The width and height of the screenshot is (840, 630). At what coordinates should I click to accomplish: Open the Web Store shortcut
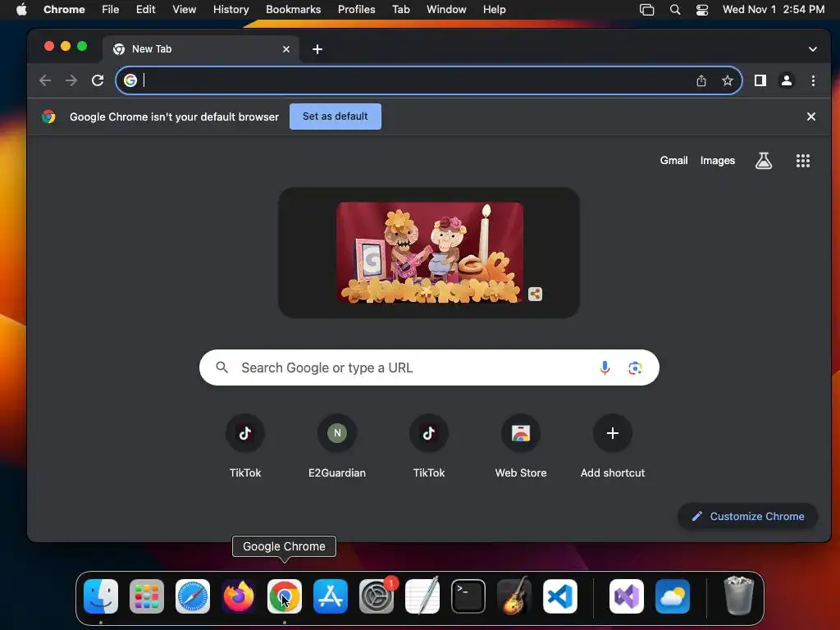521,446
